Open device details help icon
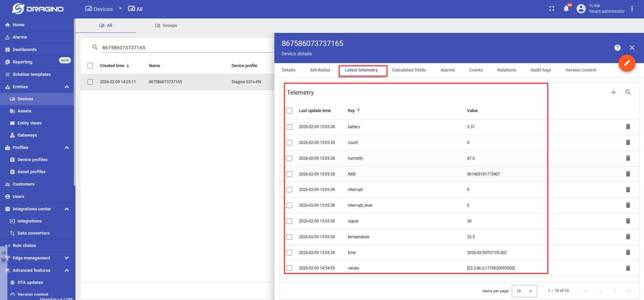 [x=618, y=48]
